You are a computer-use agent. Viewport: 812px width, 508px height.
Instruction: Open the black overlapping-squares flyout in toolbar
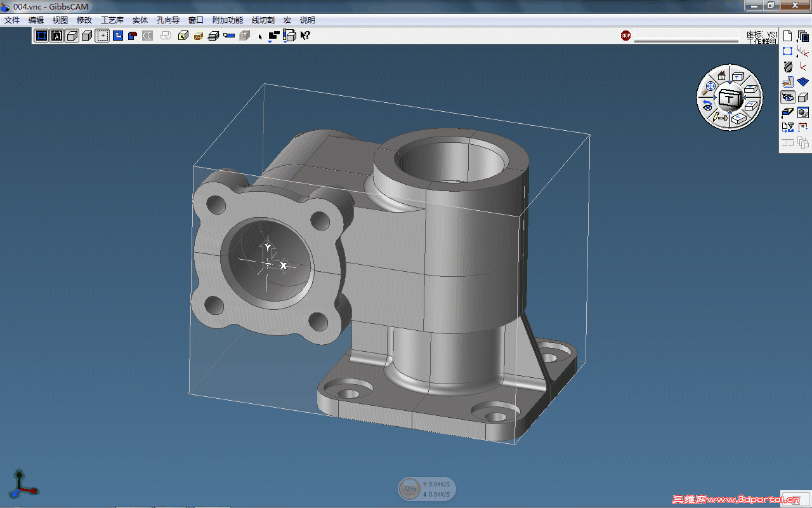coord(274,36)
